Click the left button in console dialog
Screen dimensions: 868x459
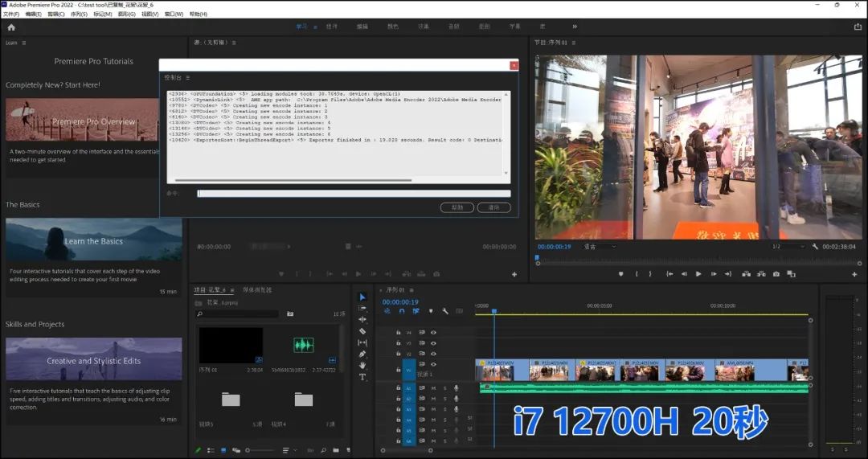(457, 207)
